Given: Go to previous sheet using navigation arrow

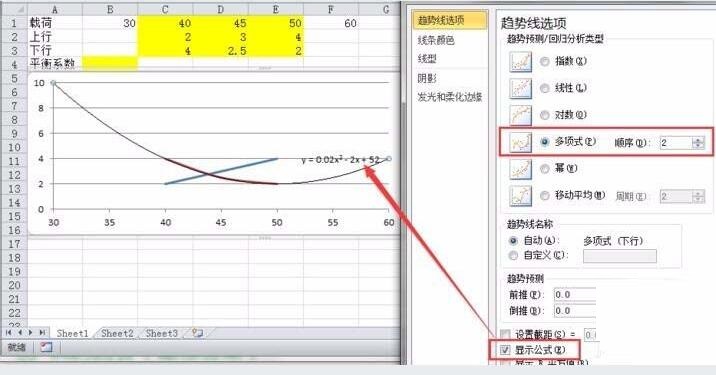Looking at the screenshot, I should (x=20, y=333).
